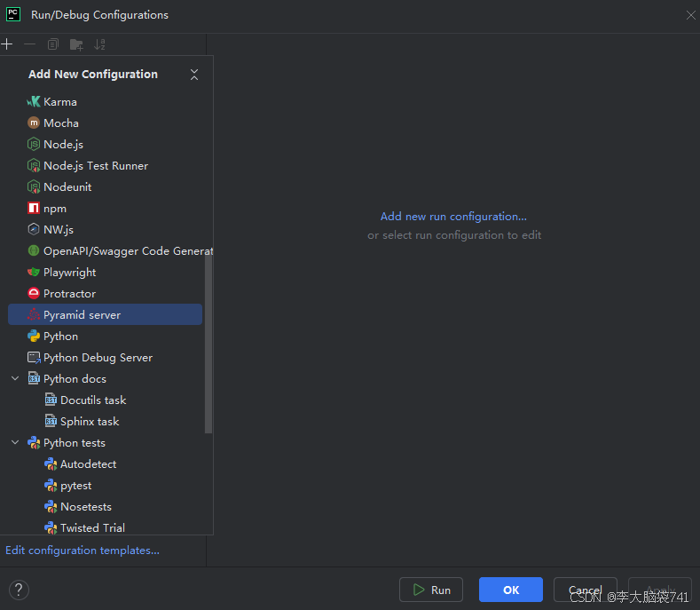Image resolution: width=700 pixels, height=610 pixels.
Task: Click the Nodeunit icon
Action: coord(34,186)
